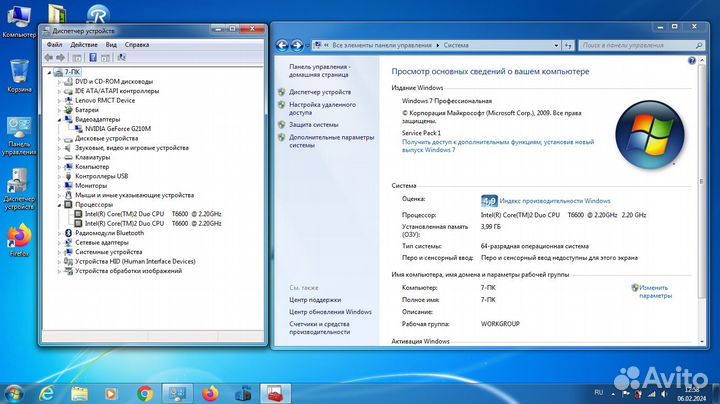Click the Start button orb
This screenshot has width=720, height=404.
point(14,394)
